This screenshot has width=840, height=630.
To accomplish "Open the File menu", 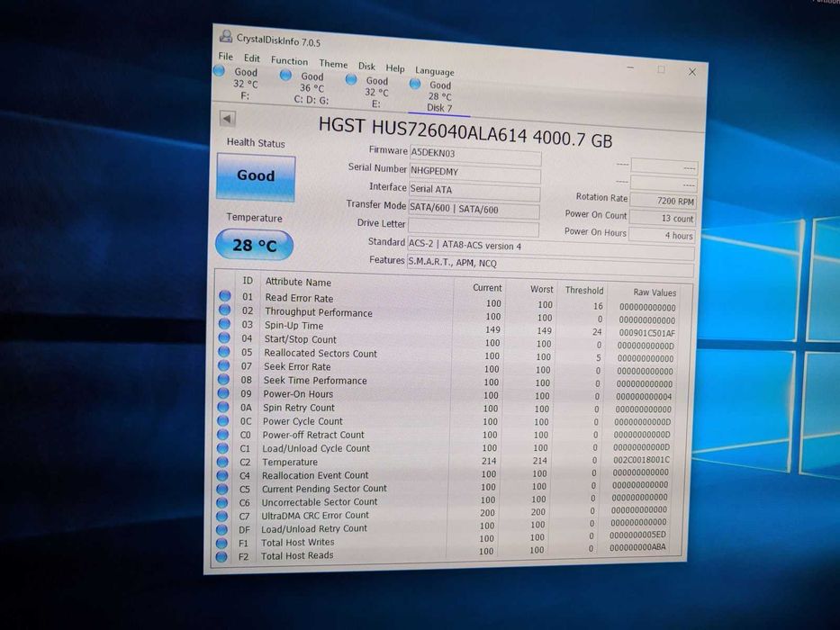I will pyautogui.click(x=226, y=56).
